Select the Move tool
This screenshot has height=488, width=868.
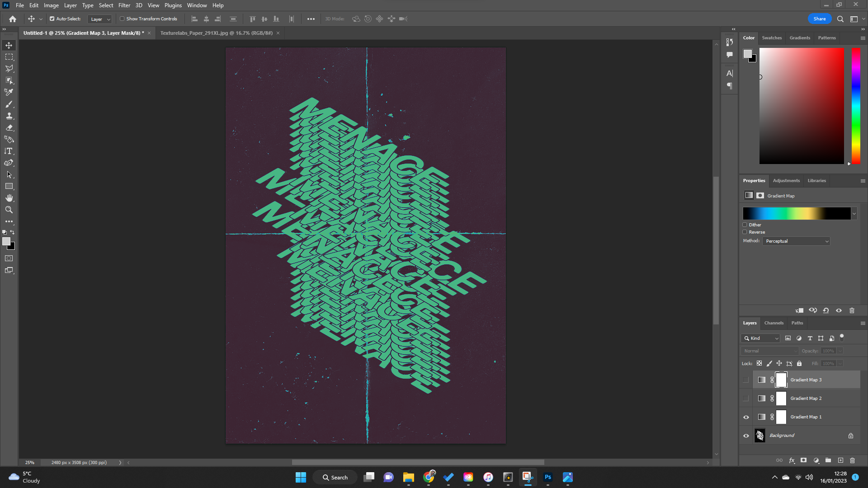pos(9,45)
